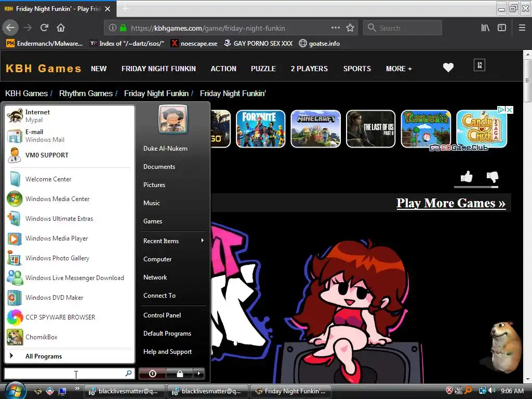The height and width of the screenshot is (399, 532).
Task: Launch ChomikBox from Start menu
Action: pyautogui.click(x=69, y=337)
